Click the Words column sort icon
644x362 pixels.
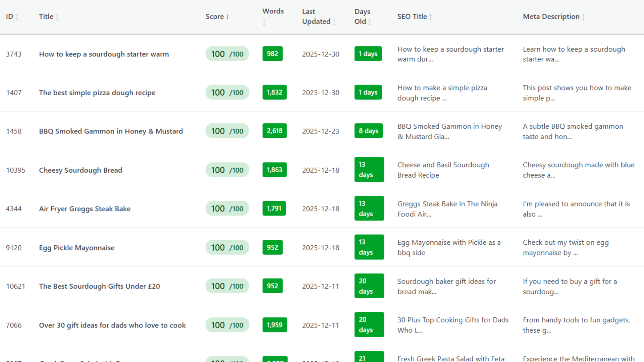click(x=264, y=22)
